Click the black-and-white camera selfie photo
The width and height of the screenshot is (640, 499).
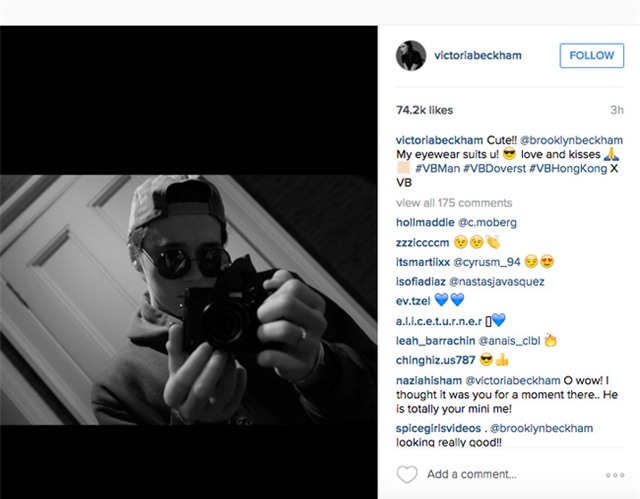[188, 300]
